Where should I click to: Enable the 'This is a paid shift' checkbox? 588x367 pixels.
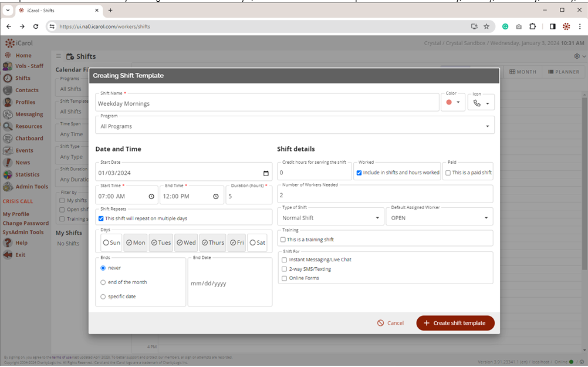[448, 173]
